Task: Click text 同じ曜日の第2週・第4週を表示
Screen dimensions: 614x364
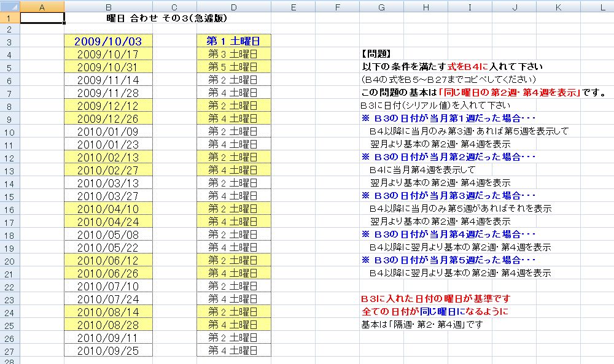Action: 510,93
